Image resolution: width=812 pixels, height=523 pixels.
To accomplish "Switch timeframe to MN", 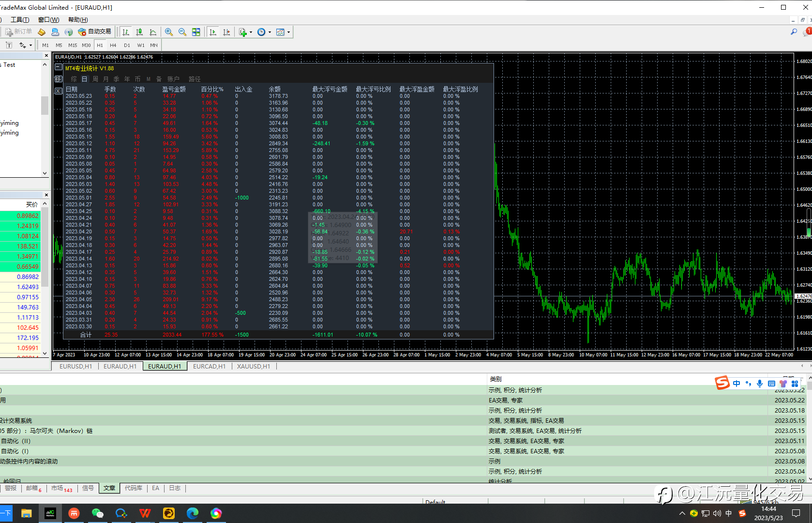I will [154, 45].
